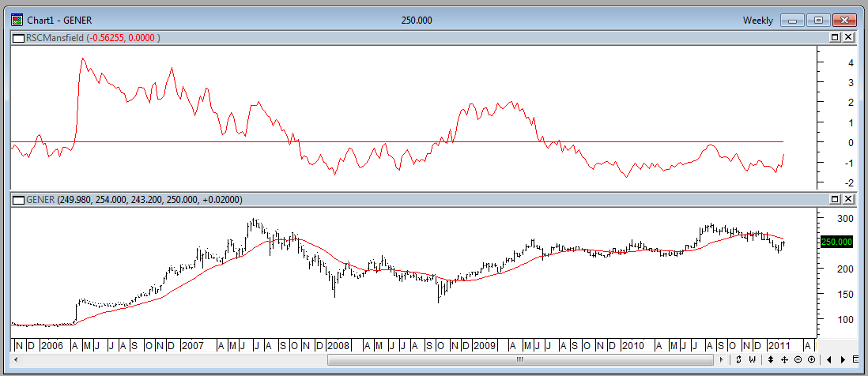Close the Chart1 - GENER window
The image size is (868, 376).
(843, 21)
